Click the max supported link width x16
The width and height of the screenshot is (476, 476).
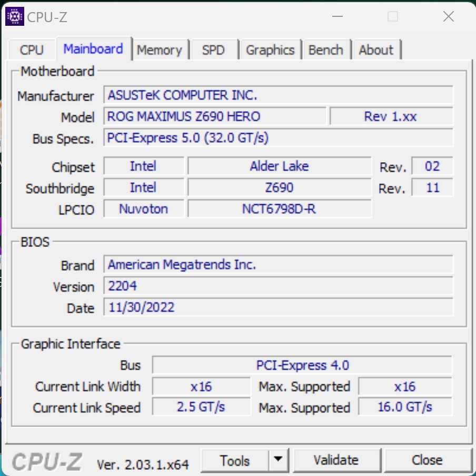(405, 386)
